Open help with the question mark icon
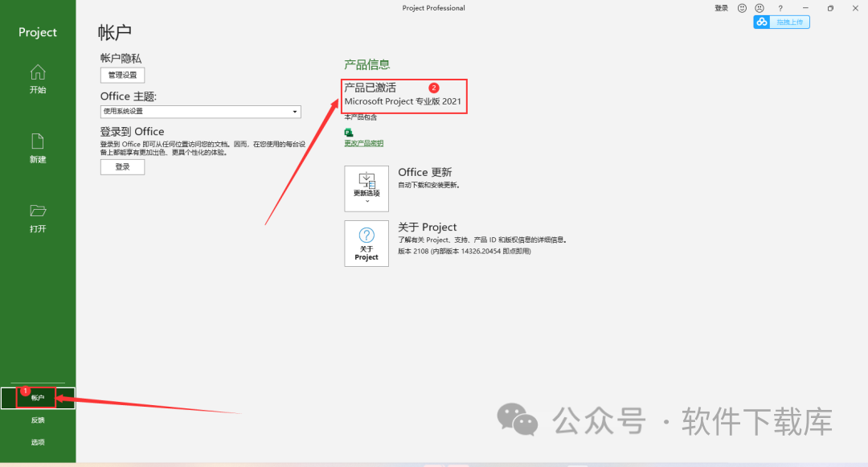Image resolution: width=868 pixels, height=467 pixels. pyautogui.click(x=780, y=8)
